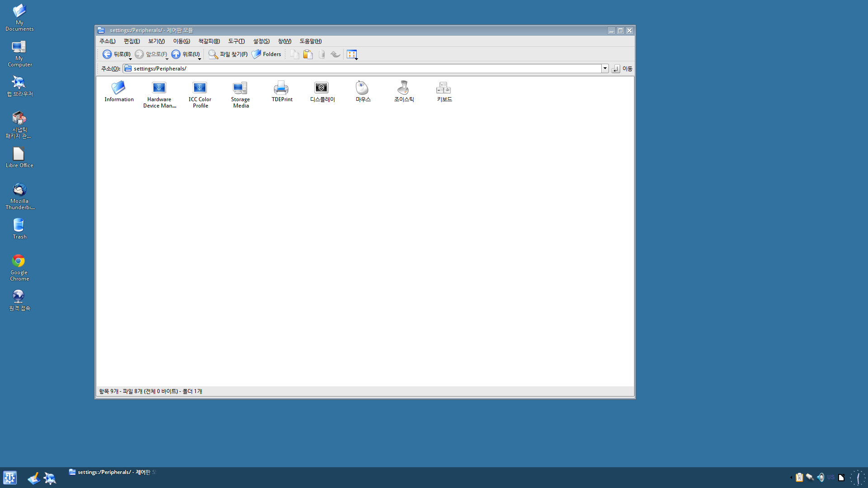This screenshot has width=868, height=488.
Task: Click the copy icon in toolbar
Action: (294, 54)
